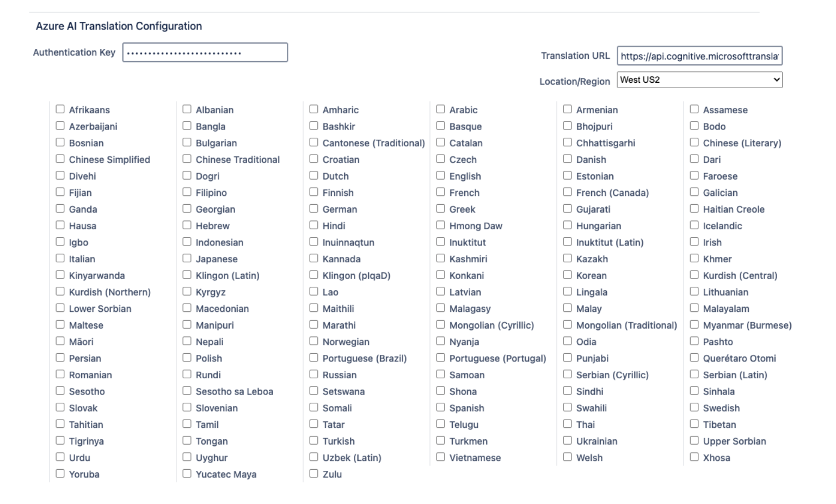
Task: Enable the Welsh checkbox
Action: tap(568, 457)
